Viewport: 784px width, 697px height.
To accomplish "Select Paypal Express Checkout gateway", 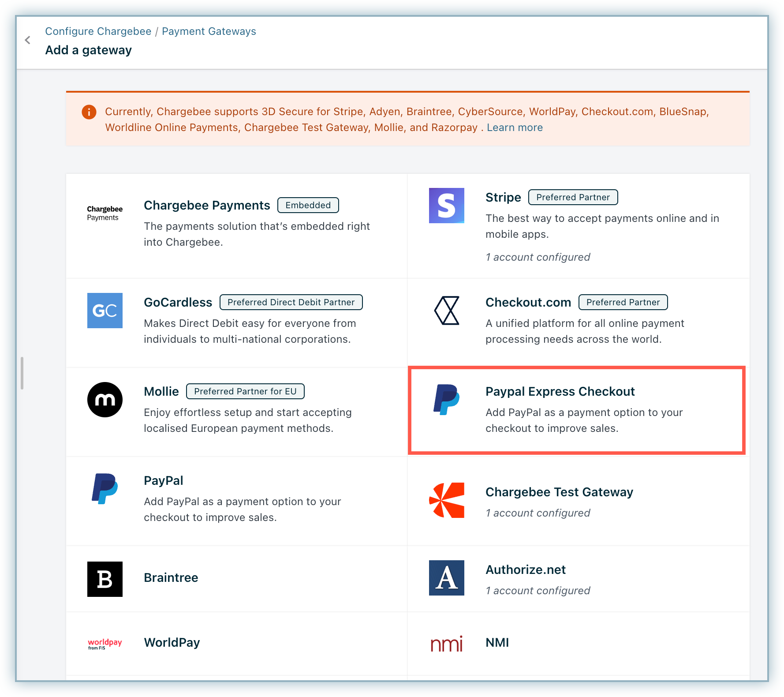I will 560,392.
